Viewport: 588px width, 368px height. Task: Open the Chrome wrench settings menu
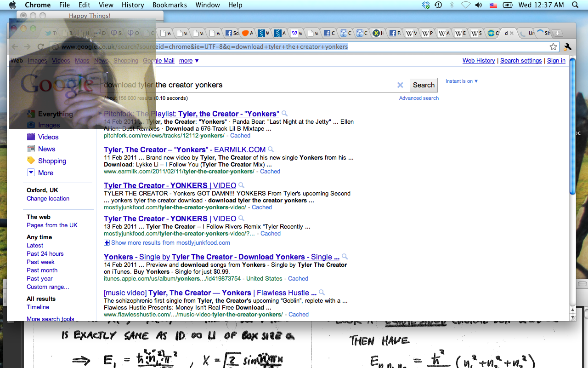point(567,46)
